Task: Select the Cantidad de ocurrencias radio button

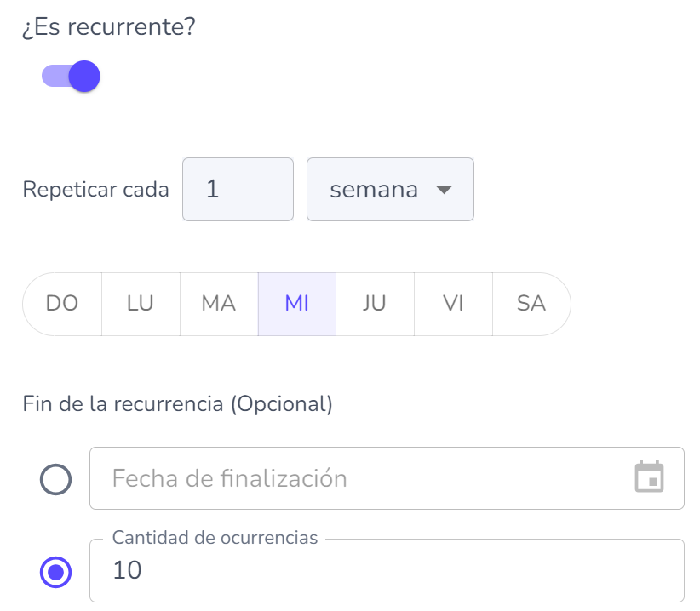Action: click(55, 572)
